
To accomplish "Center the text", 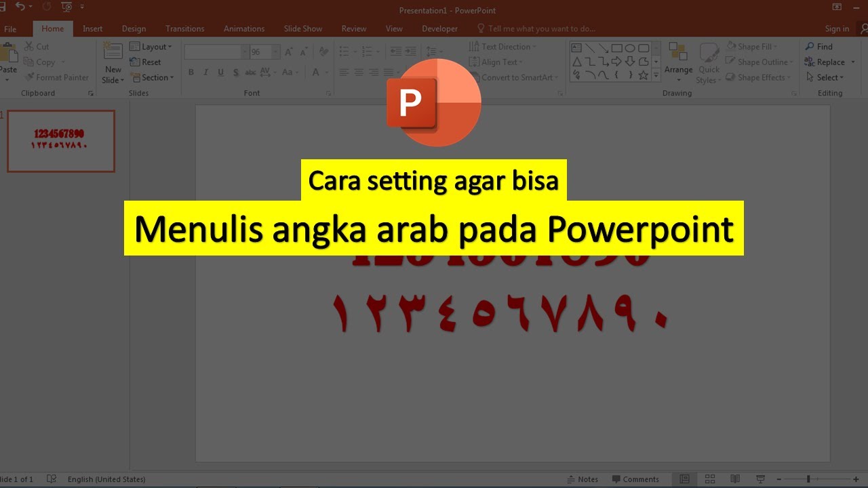I will pos(359,73).
